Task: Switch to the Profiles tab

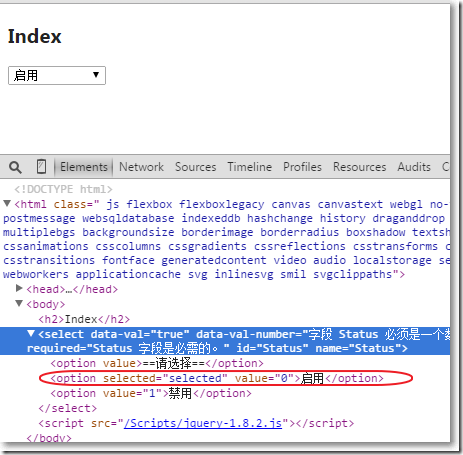Action: click(302, 167)
